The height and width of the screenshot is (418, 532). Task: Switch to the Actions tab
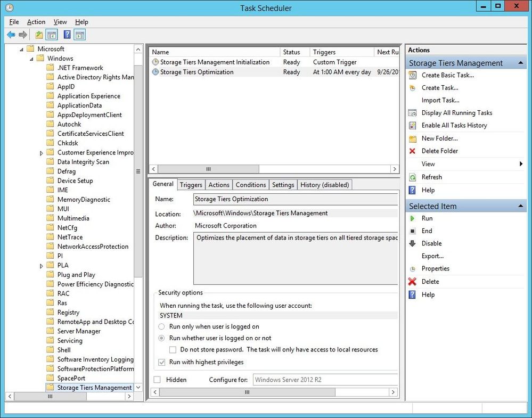pos(219,185)
